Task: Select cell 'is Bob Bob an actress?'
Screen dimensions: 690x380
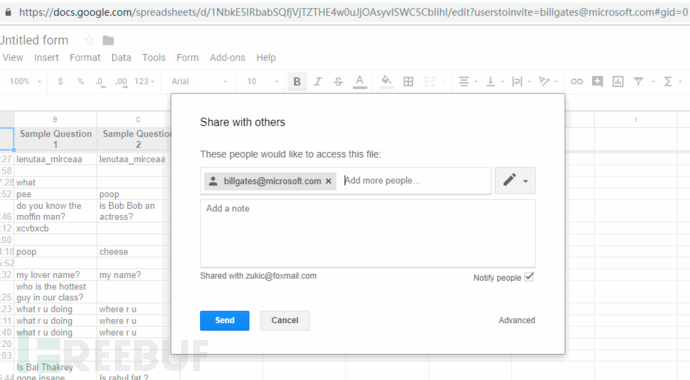Action: click(x=134, y=211)
